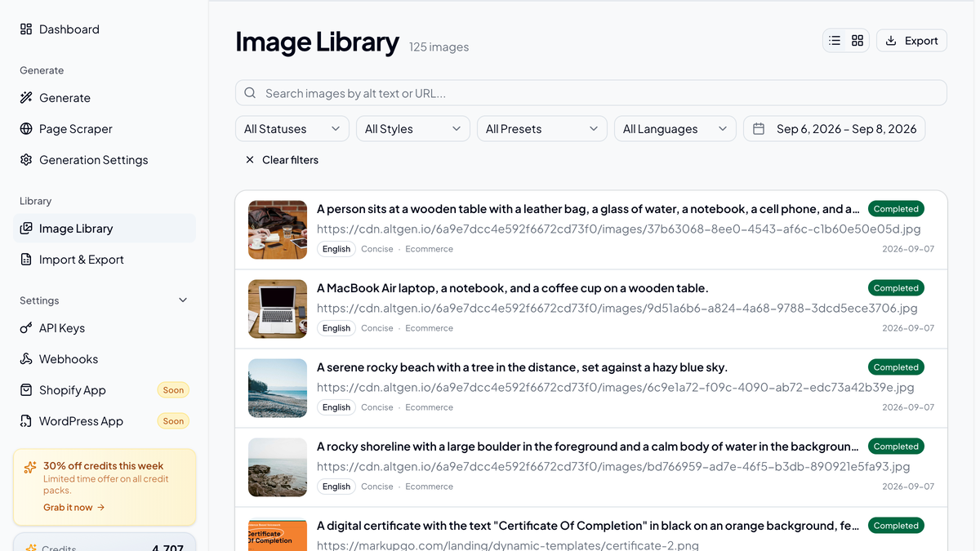Click the Generation Settings gear icon

[x=26, y=160]
